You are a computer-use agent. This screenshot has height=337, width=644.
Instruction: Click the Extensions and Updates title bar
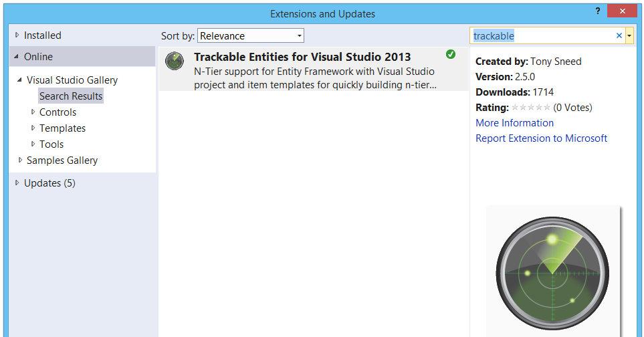click(x=322, y=14)
